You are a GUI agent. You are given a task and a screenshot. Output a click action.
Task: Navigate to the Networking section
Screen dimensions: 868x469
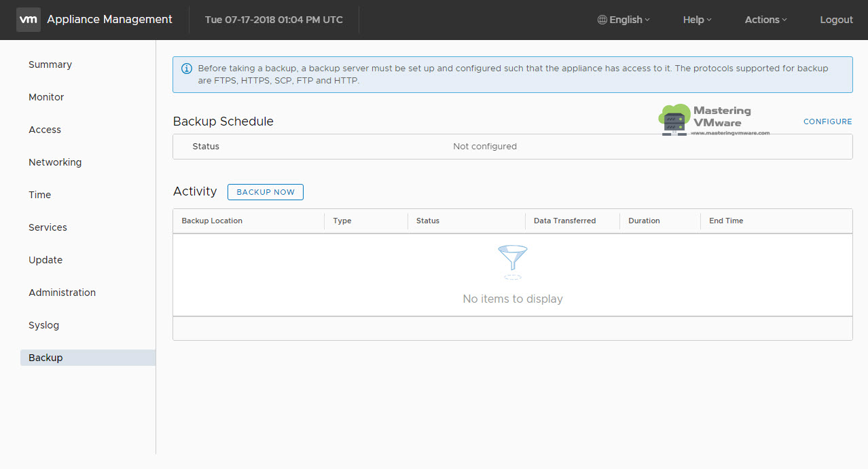(55, 162)
